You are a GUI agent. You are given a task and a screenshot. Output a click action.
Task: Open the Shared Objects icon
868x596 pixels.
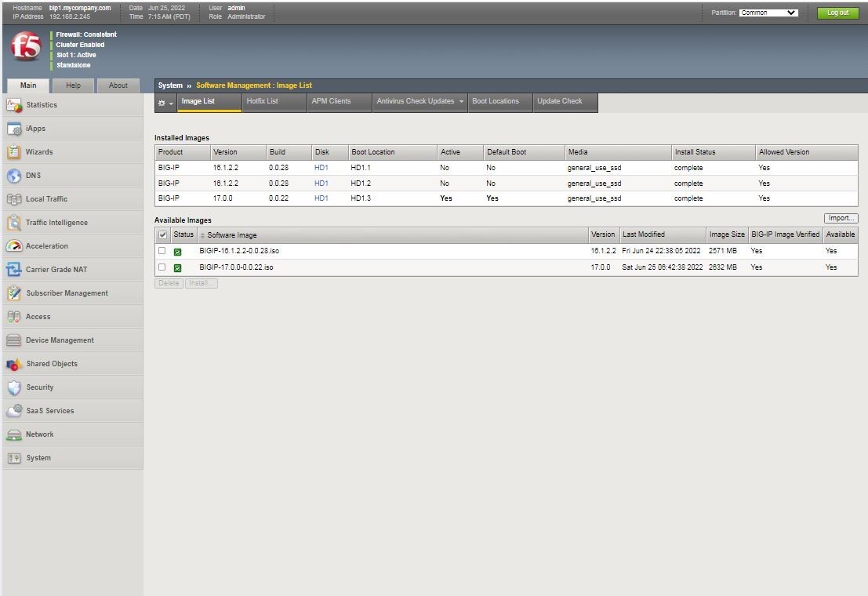tap(14, 364)
